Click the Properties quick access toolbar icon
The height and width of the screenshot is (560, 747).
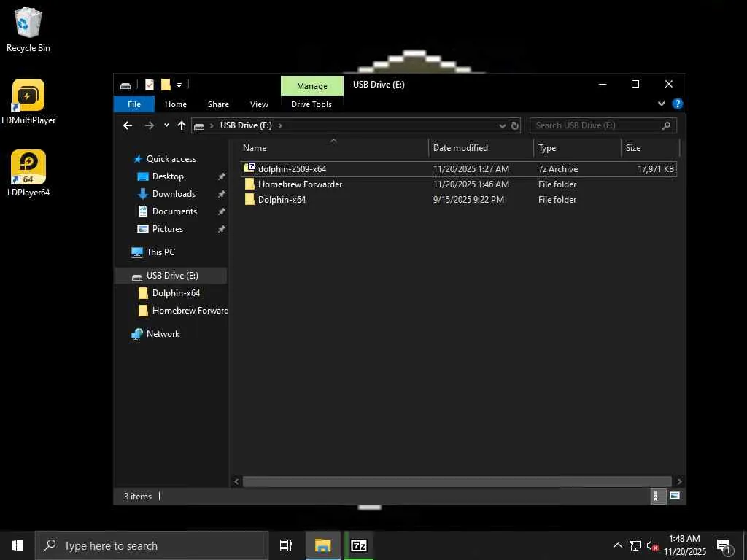(150, 85)
